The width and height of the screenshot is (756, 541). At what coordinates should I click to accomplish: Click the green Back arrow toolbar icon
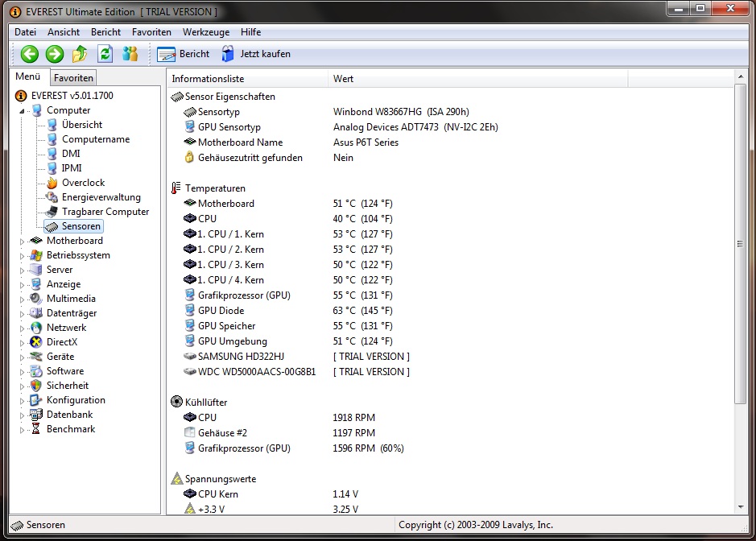point(30,54)
